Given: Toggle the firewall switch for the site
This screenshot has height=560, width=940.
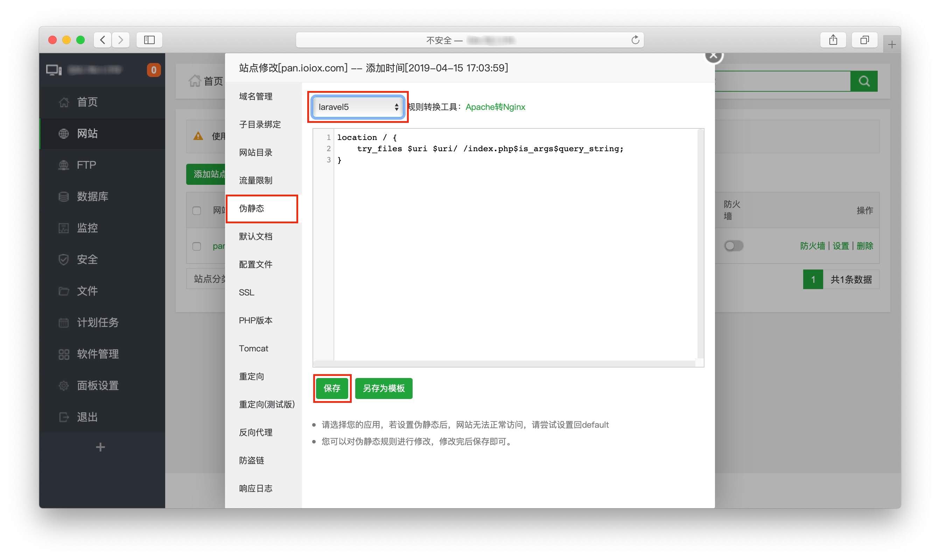Looking at the screenshot, I should tap(734, 246).
